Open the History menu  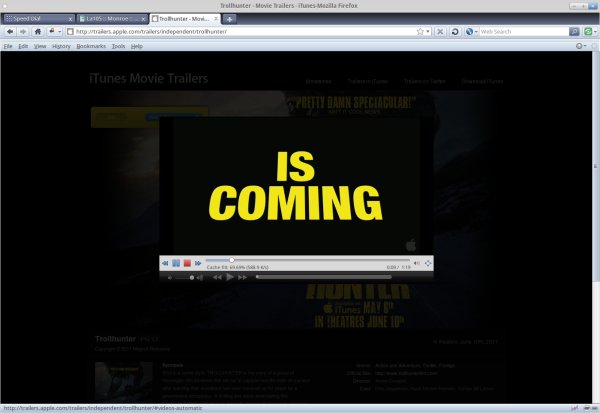pyautogui.click(x=61, y=46)
